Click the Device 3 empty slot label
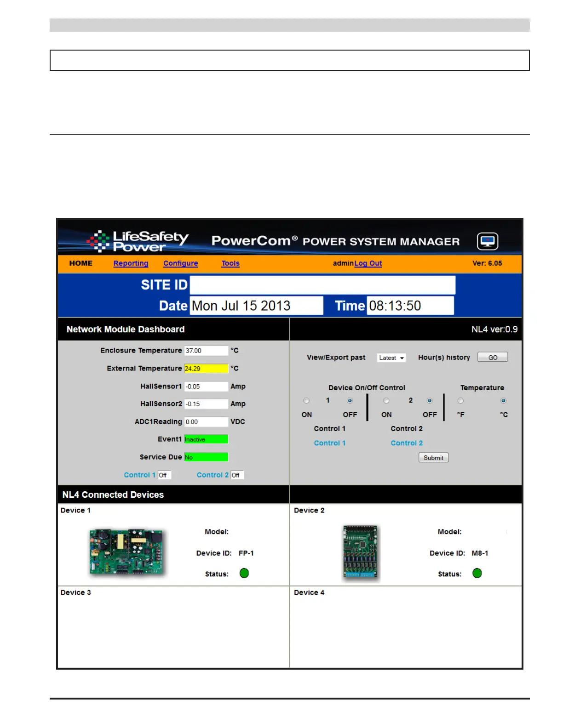Viewport: 563px width, 728px height. [x=76, y=593]
